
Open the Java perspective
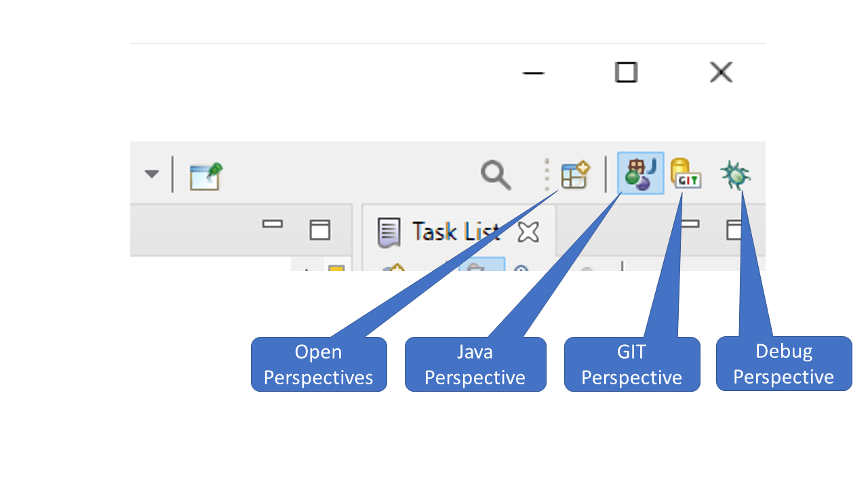(640, 174)
